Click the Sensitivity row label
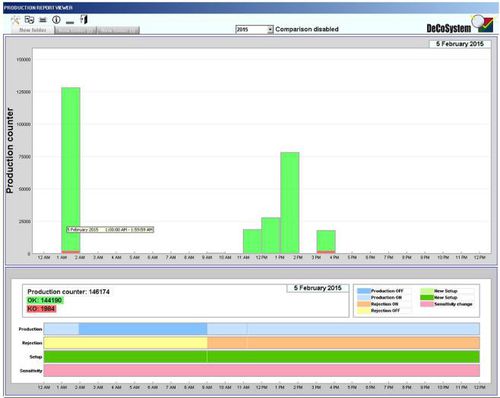Screen dimensions: 500x398 (31, 371)
